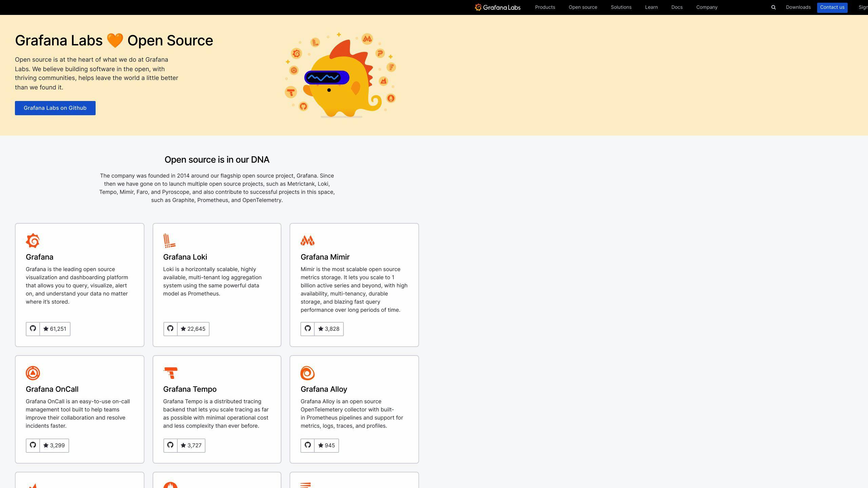This screenshot has width=868, height=488.
Task: Expand the Open source navigation menu
Action: 583,7
